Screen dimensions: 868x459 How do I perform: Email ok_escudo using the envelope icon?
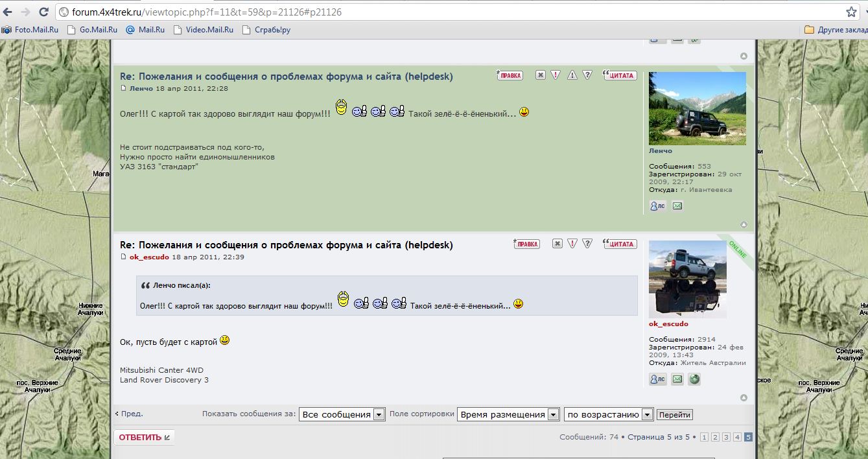click(x=677, y=379)
